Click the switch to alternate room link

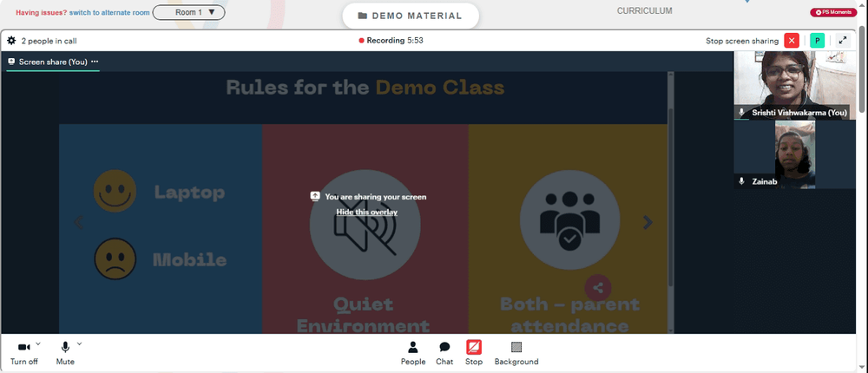[109, 12]
